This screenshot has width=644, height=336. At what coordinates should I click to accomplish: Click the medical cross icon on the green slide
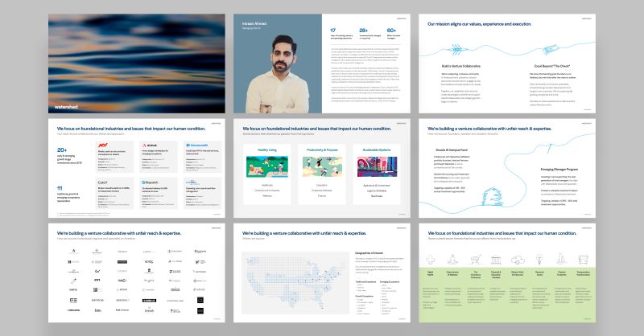coord(430,260)
